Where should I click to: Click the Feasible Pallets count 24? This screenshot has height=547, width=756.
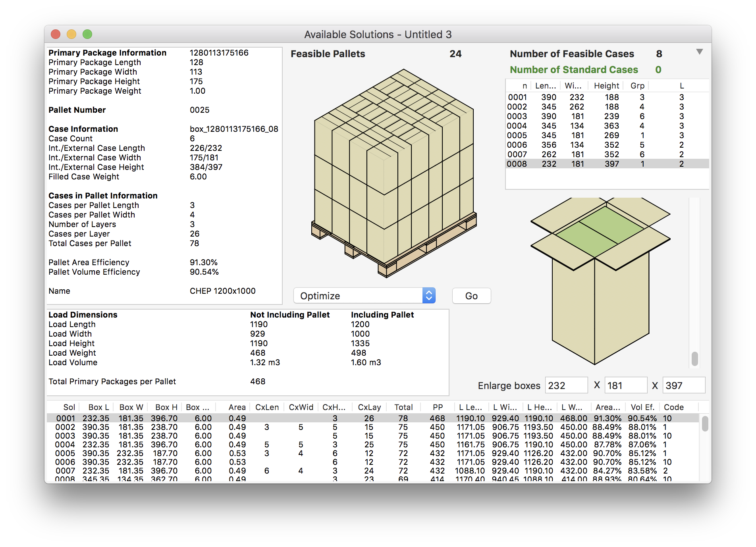(x=455, y=54)
